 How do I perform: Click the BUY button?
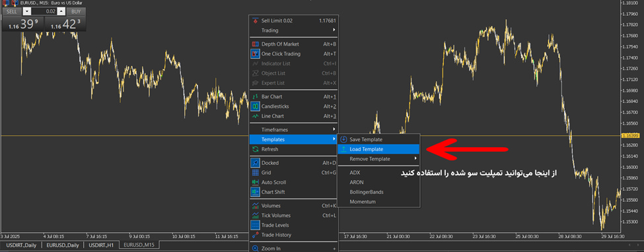76,11
